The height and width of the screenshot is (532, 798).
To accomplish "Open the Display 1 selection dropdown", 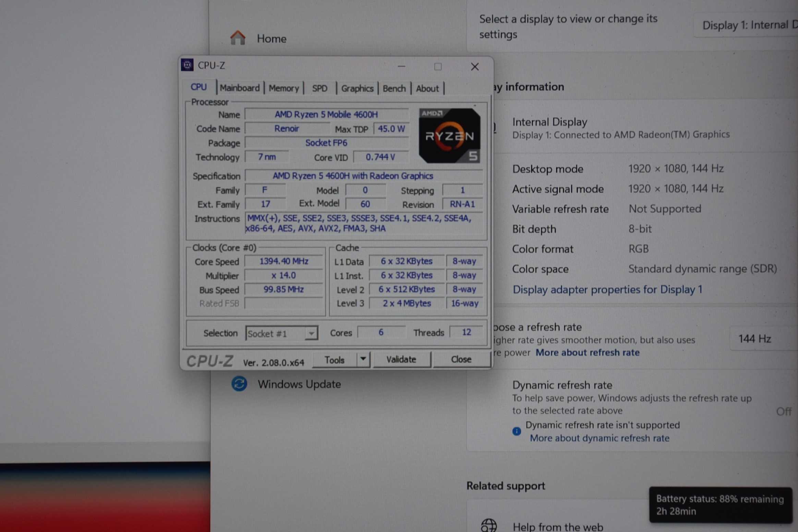I will pyautogui.click(x=747, y=25).
